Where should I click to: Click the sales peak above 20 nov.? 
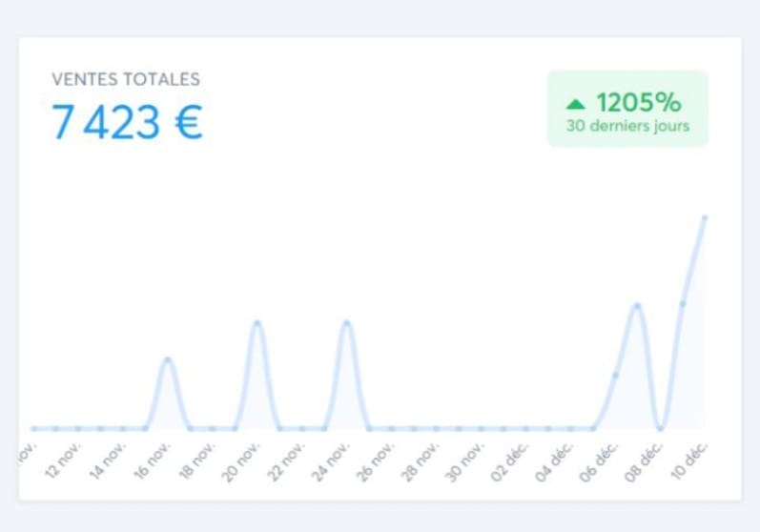point(257,323)
